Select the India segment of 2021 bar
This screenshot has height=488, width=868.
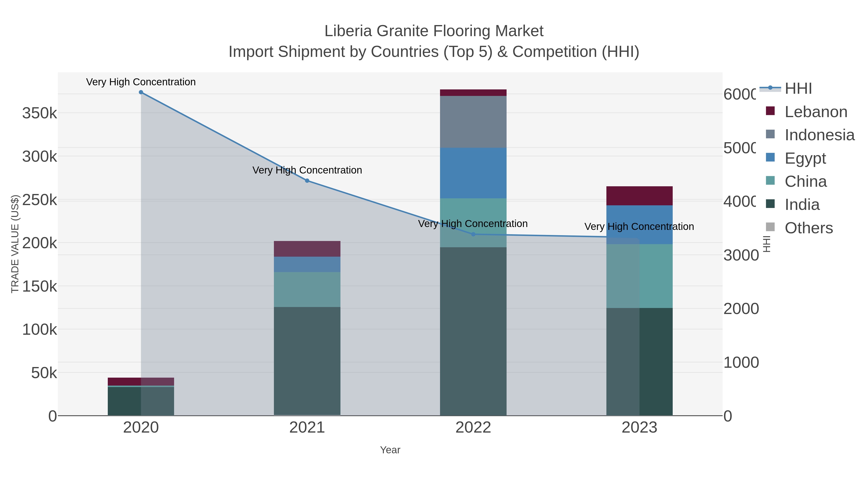[307, 361]
